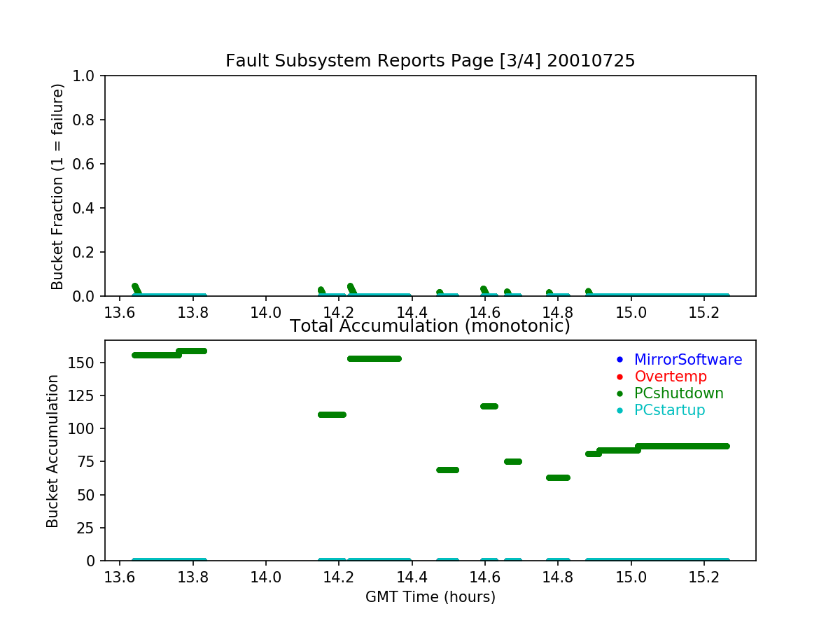Click the cyan PCstartup legend dot
Viewport: 840px width, 630px height.
pyautogui.click(x=619, y=410)
